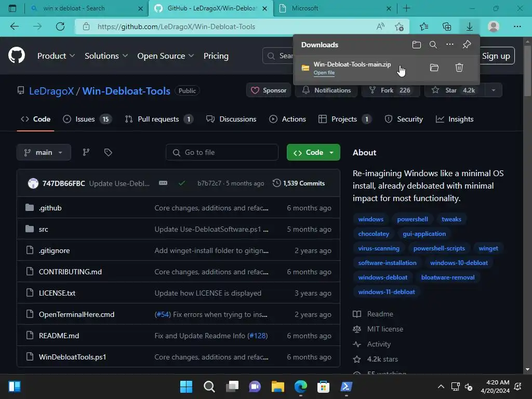Open 1,539 Commits history link
Screen dimensions: 532x399
299,183
